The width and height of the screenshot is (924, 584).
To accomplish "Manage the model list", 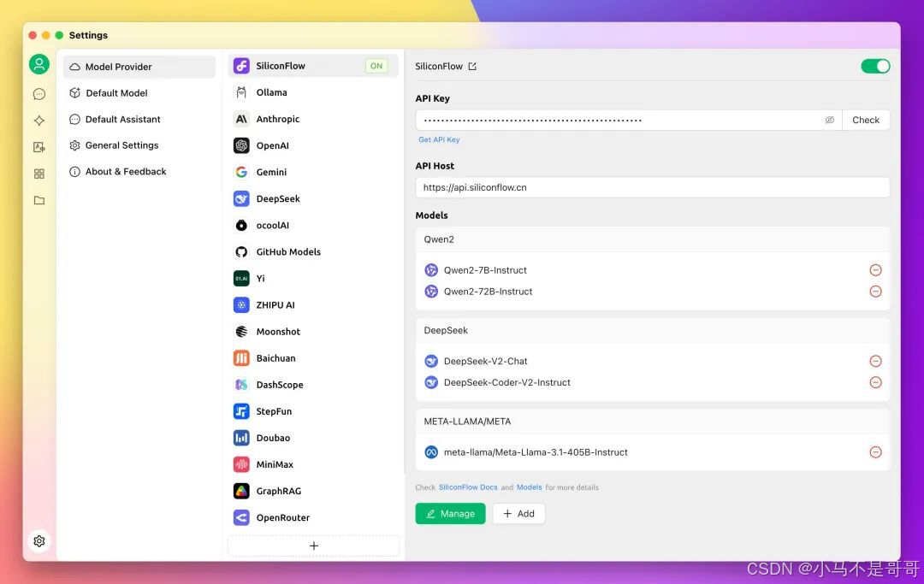I will 450,513.
